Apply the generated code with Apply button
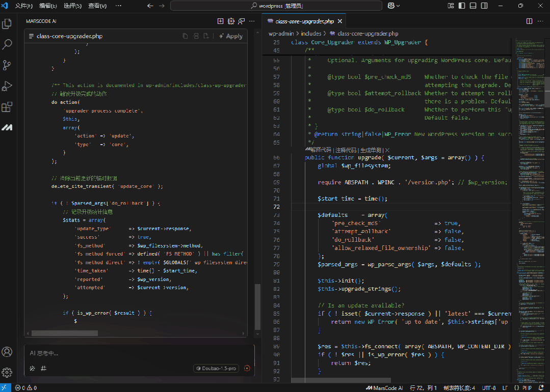Image resolution: width=550 pixels, height=392 pixels. [231, 36]
